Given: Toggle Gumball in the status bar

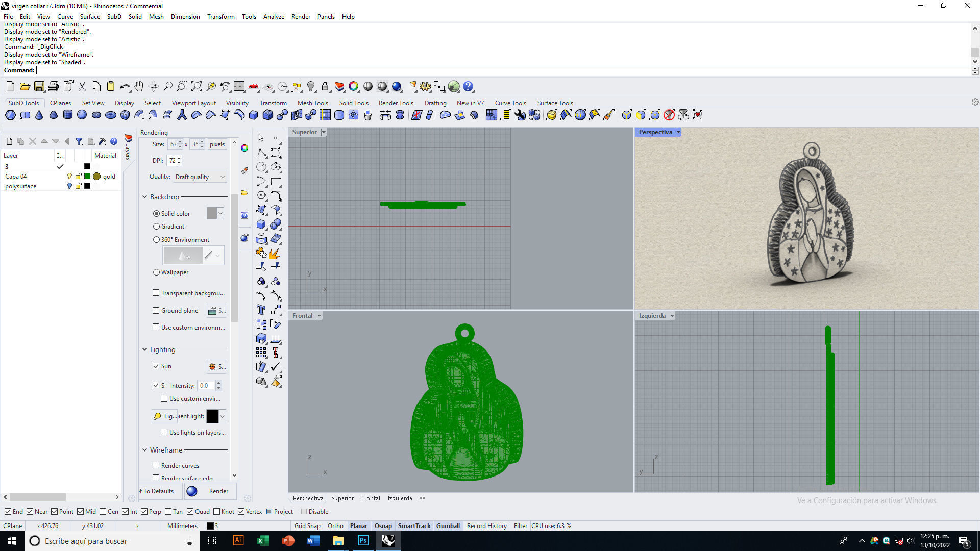Looking at the screenshot, I should pos(448,525).
